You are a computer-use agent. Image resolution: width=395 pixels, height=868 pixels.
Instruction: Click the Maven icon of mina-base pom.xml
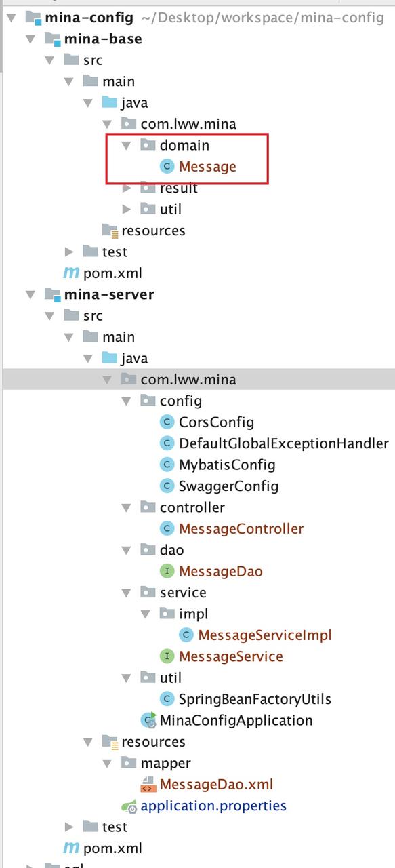[71, 273]
